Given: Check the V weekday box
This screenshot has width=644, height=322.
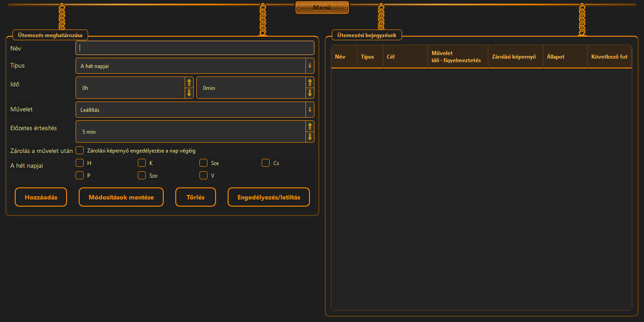Looking at the screenshot, I should pos(203,175).
